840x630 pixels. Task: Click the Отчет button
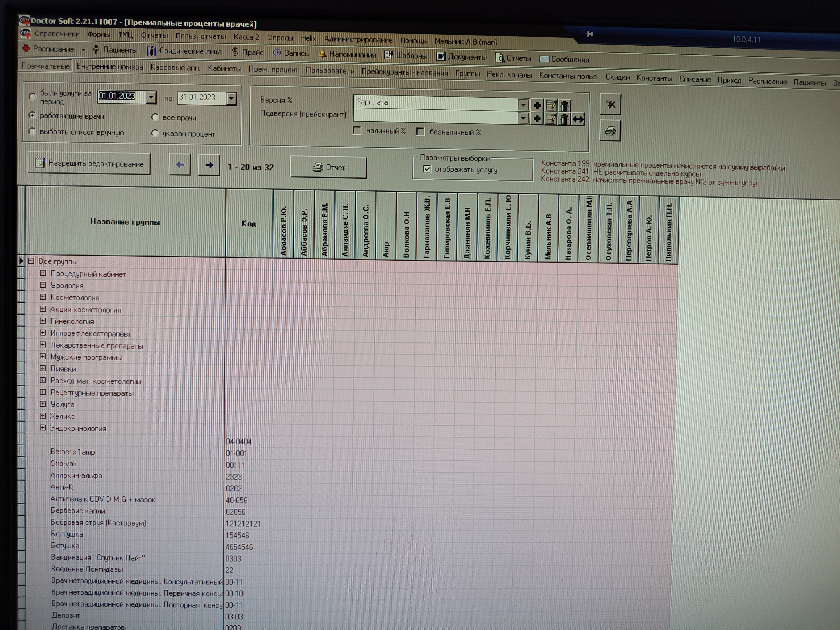pos(328,167)
